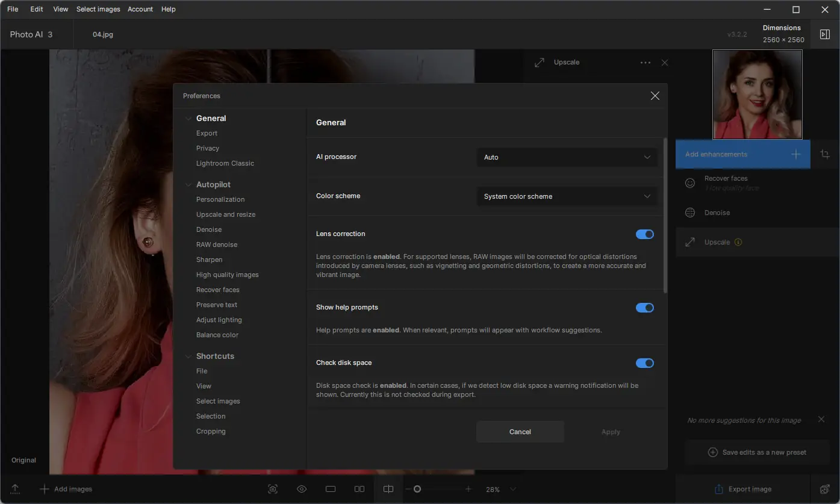Click the eye preview icon
840x504 pixels.
[x=302, y=489]
